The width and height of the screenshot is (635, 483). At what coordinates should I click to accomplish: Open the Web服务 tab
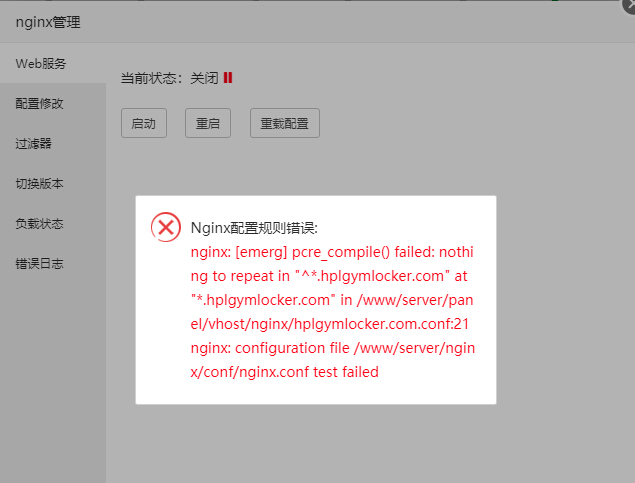coord(53,63)
